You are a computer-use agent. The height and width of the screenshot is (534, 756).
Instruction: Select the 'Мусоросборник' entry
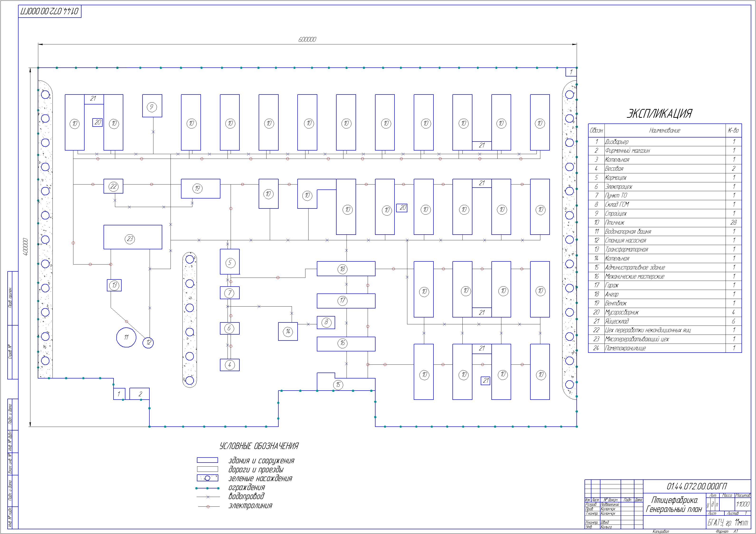[622, 312]
